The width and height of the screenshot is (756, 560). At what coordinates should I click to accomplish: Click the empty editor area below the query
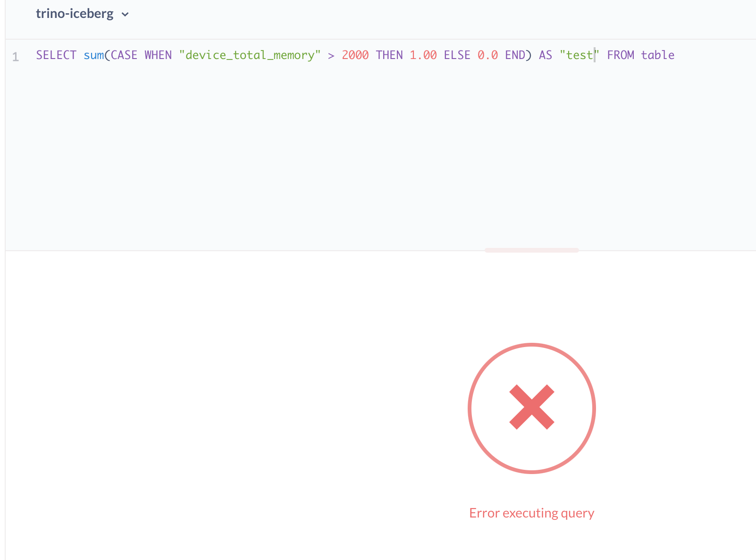tap(330, 156)
